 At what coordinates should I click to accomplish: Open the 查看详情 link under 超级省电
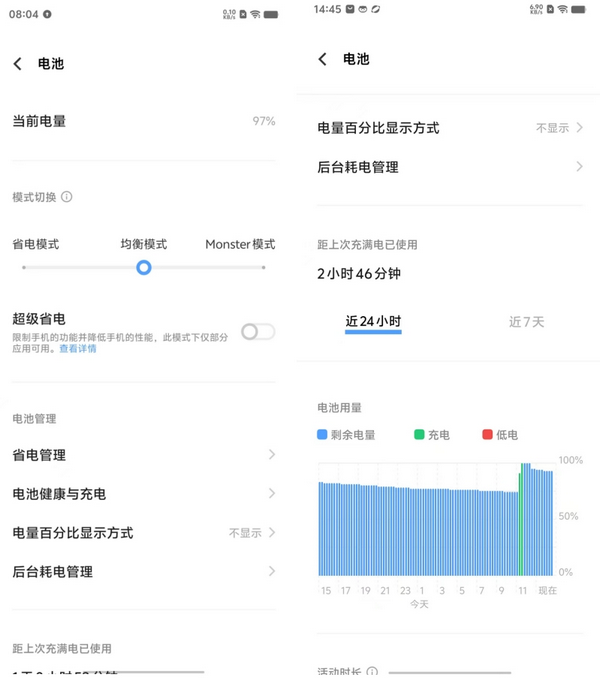click(78, 349)
